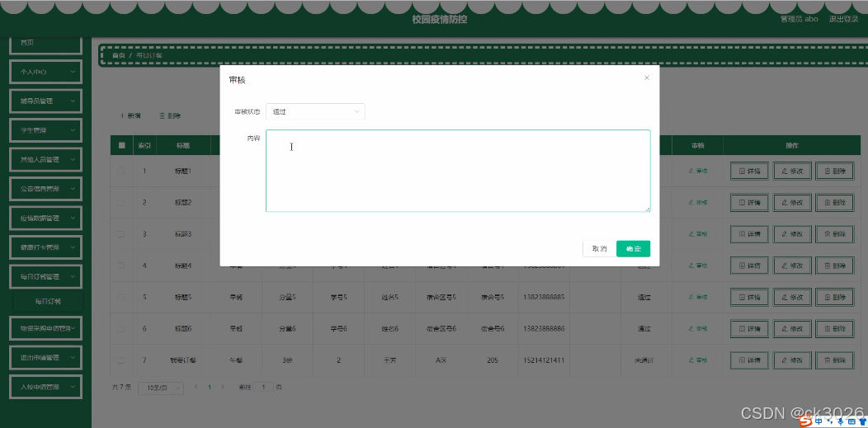The height and width of the screenshot is (428, 868).
Task: Open 详情 for row 7 我要订餐
Action: [749, 360]
